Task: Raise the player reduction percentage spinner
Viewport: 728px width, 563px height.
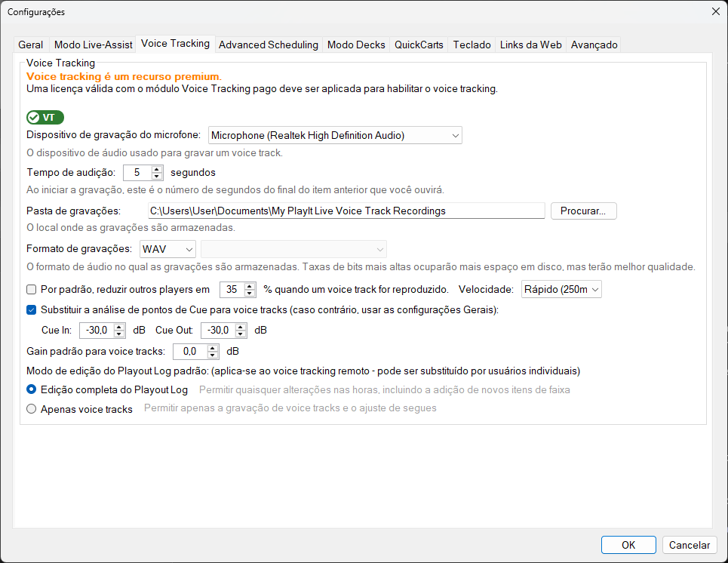Action: [x=250, y=286]
